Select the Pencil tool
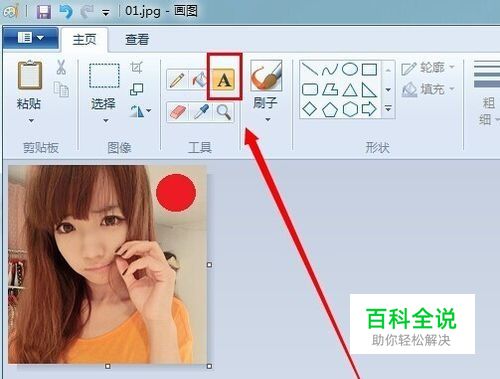500x379 pixels. (x=178, y=80)
